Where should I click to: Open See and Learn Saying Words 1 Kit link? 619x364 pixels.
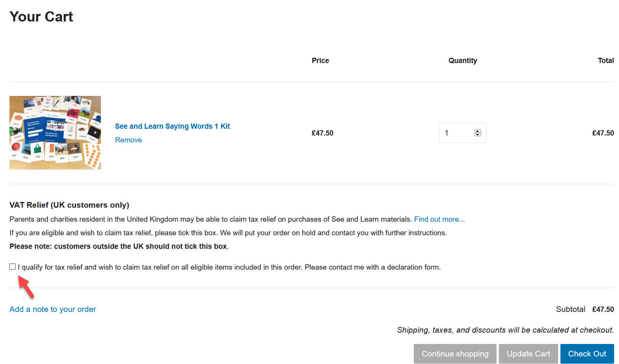(172, 126)
